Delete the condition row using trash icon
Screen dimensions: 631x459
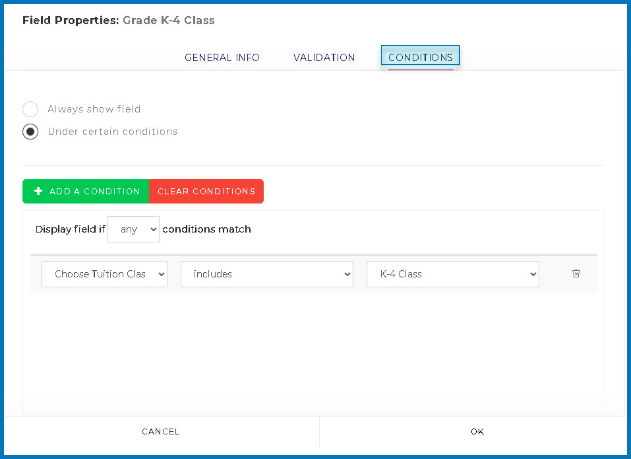(576, 274)
